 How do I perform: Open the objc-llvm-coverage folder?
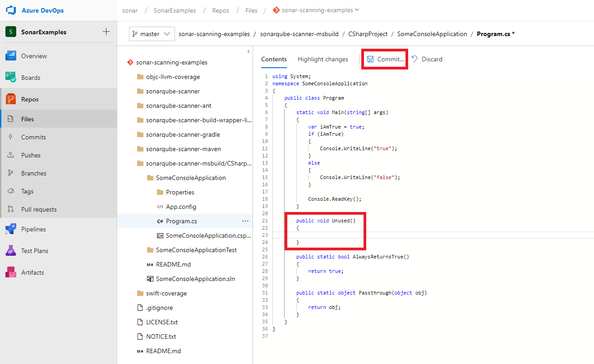tap(173, 77)
